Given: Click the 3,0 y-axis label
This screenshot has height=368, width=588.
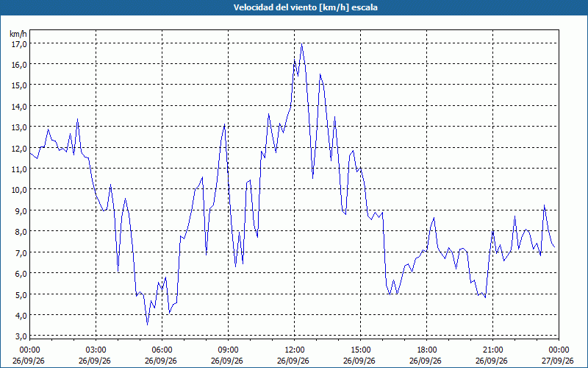Looking at the screenshot, I should (21, 336).
